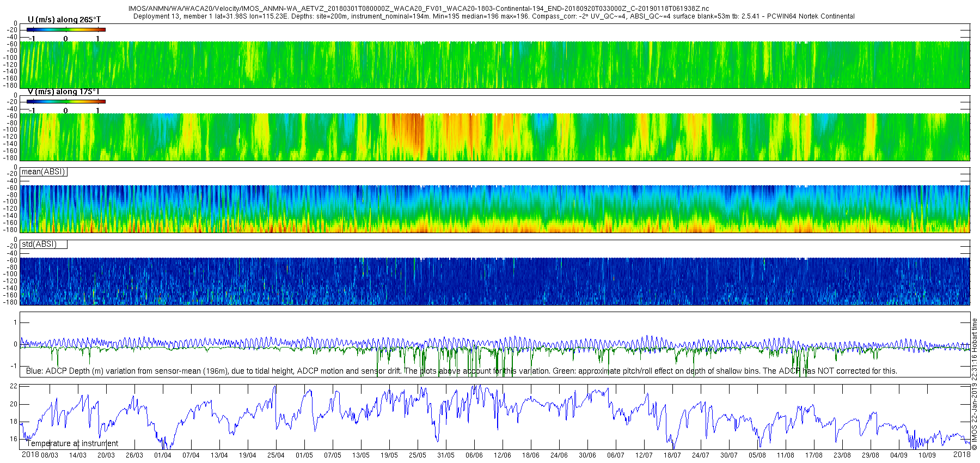The width and height of the screenshot is (980, 463).
Task: Click the blue ADCP depth description text
Action: 461,371
